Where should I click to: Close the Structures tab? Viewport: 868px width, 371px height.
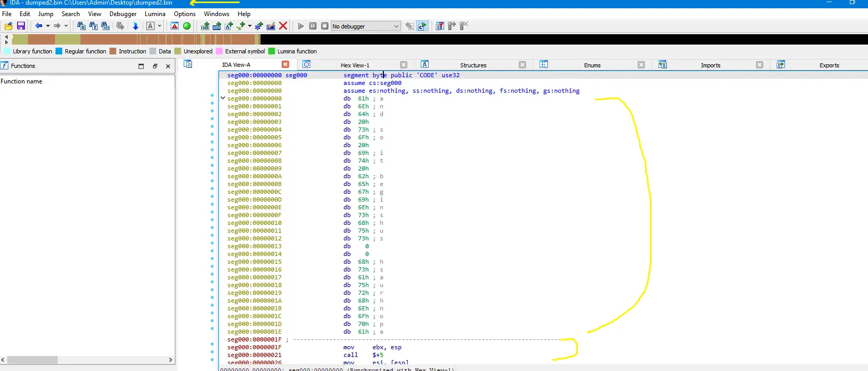tap(522, 65)
